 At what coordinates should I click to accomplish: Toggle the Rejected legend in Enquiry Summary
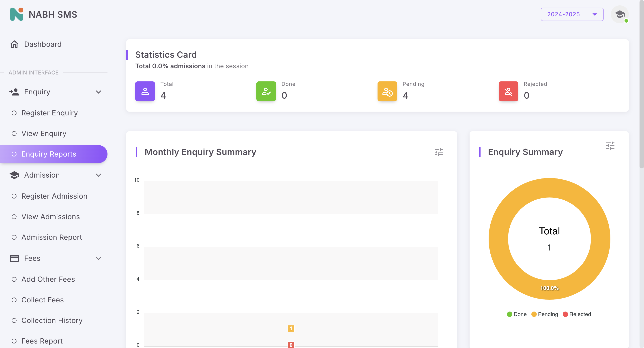coord(577,314)
